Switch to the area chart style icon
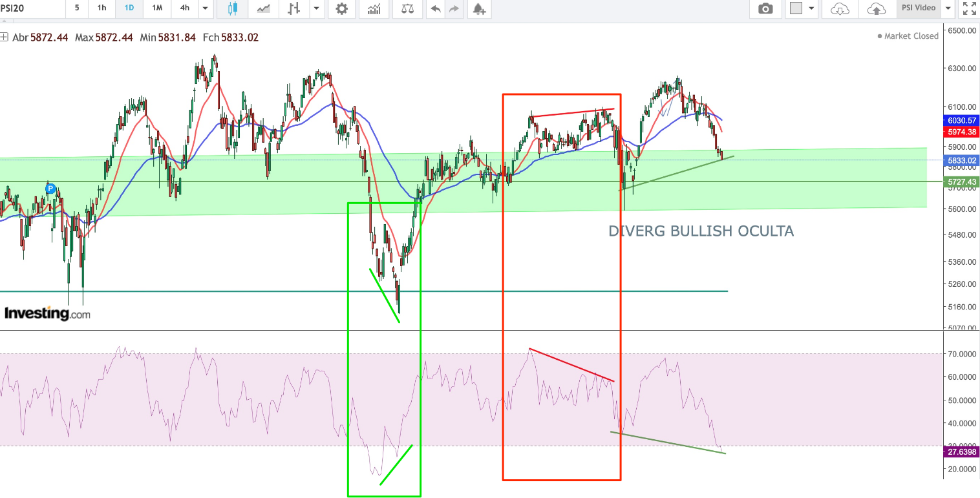The width and height of the screenshot is (980, 498). [264, 8]
